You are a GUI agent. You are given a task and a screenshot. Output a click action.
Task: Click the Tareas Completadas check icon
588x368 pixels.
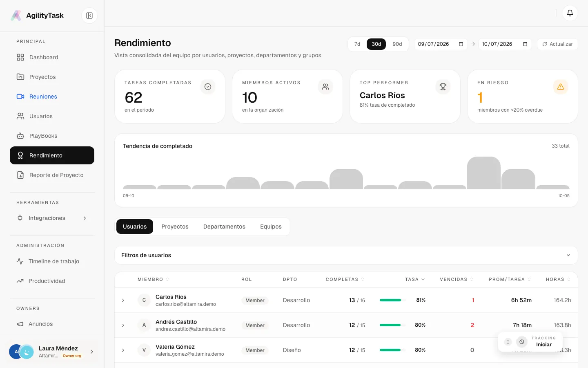pyautogui.click(x=208, y=87)
